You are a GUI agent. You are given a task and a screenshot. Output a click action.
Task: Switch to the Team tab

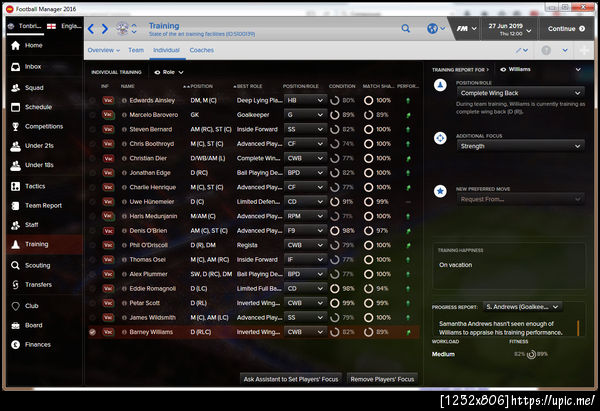136,50
